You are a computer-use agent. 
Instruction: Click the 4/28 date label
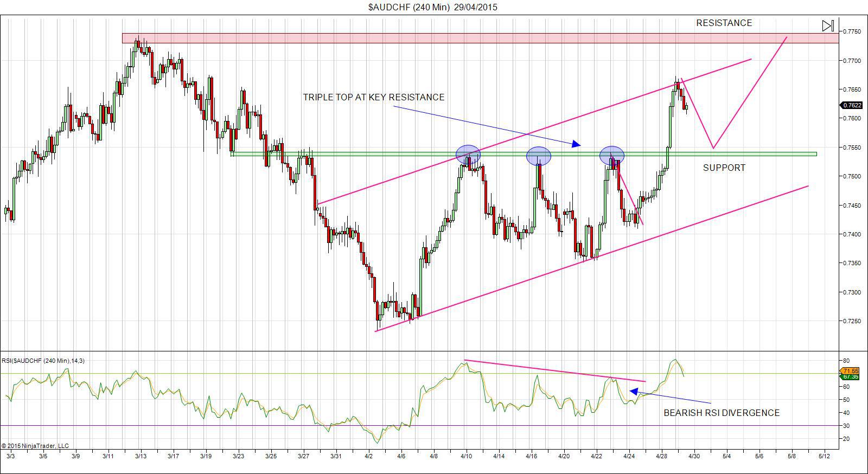(661, 456)
